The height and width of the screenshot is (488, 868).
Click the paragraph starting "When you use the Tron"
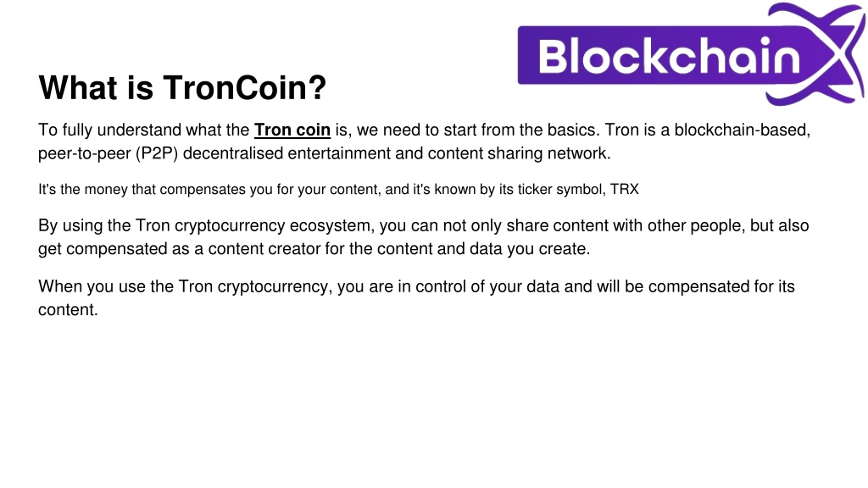(416, 297)
